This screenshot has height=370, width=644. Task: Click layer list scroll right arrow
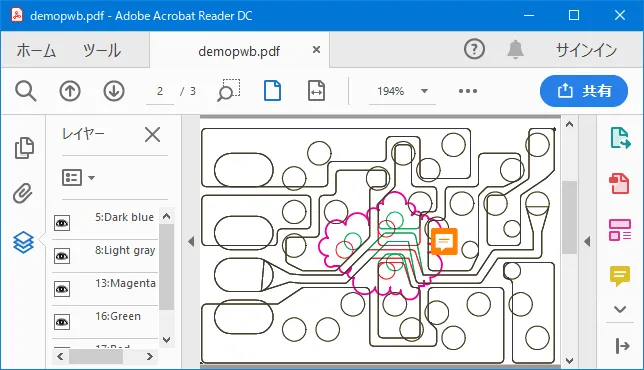coord(150,356)
